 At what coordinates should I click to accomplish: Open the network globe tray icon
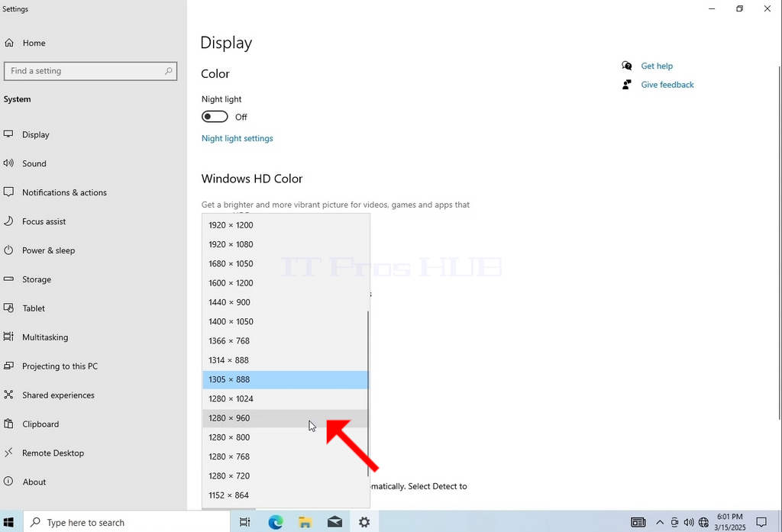coord(703,522)
